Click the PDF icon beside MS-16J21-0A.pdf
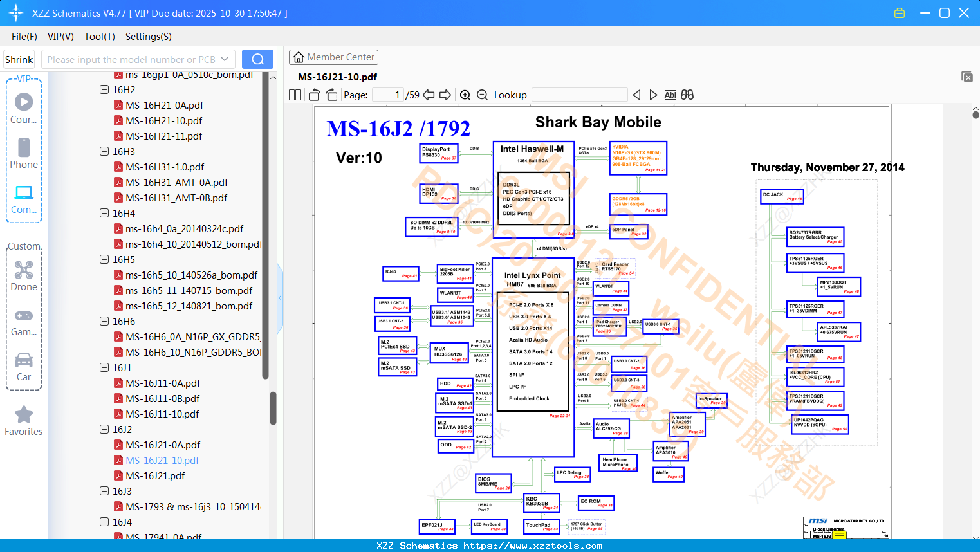 pyautogui.click(x=118, y=445)
